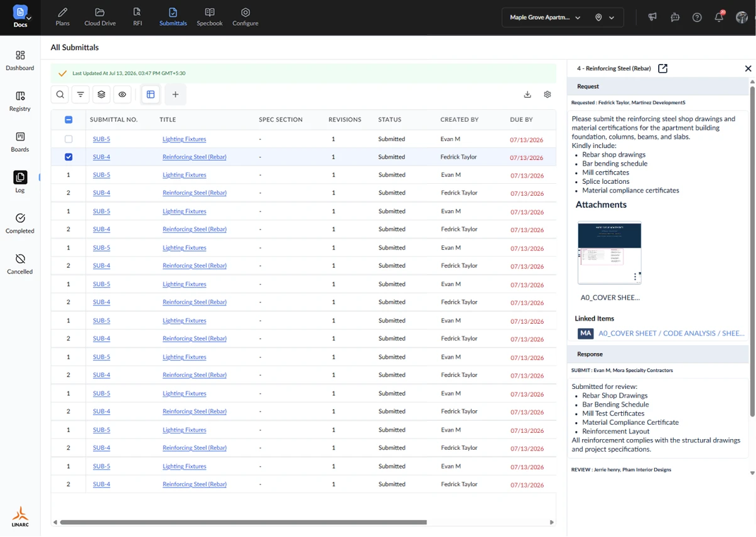Click the table horizontal scrollbar thumb
Viewport: 756px width, 537px height.
(x=244, y=522)
